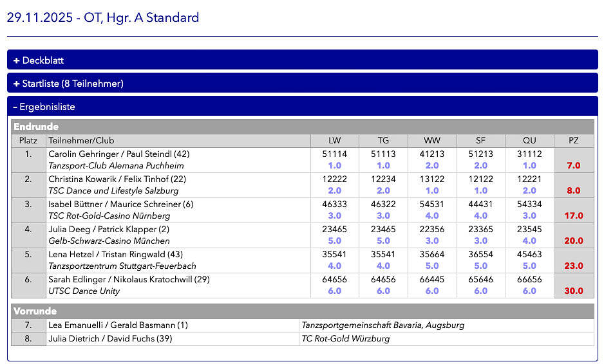Select the TG column header
The image size is (604, 364).
[x=383, y=141]
